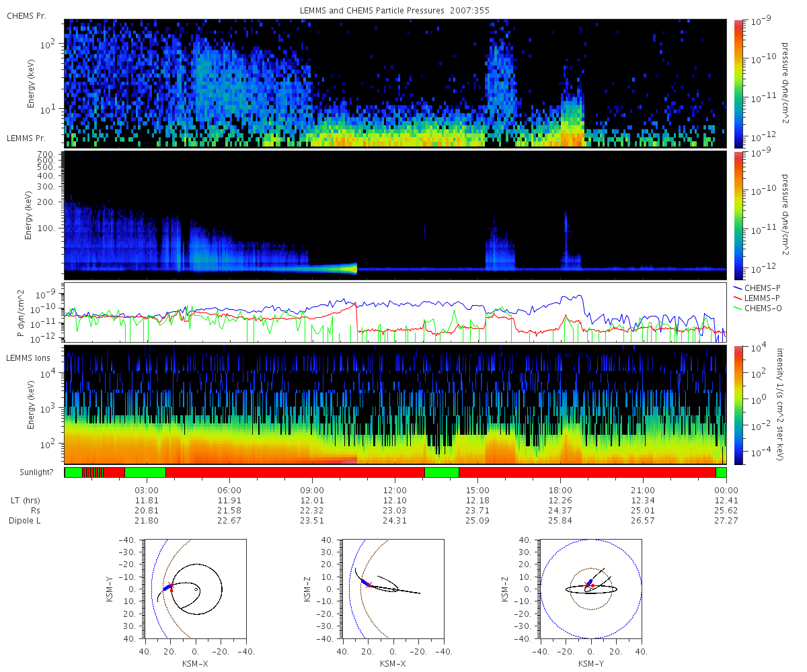Click the LT value 12.01
The image size is (807, 672).
312,501
